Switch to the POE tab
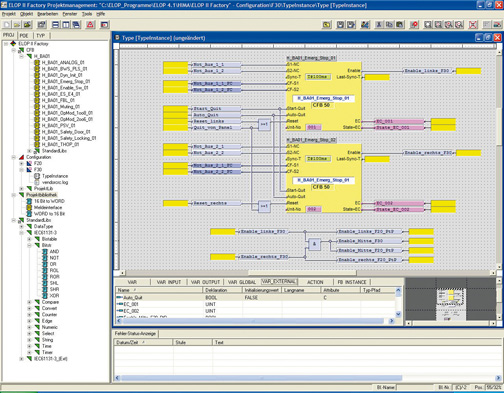Viewport: 504px width, 393px height. click(24, 35)
